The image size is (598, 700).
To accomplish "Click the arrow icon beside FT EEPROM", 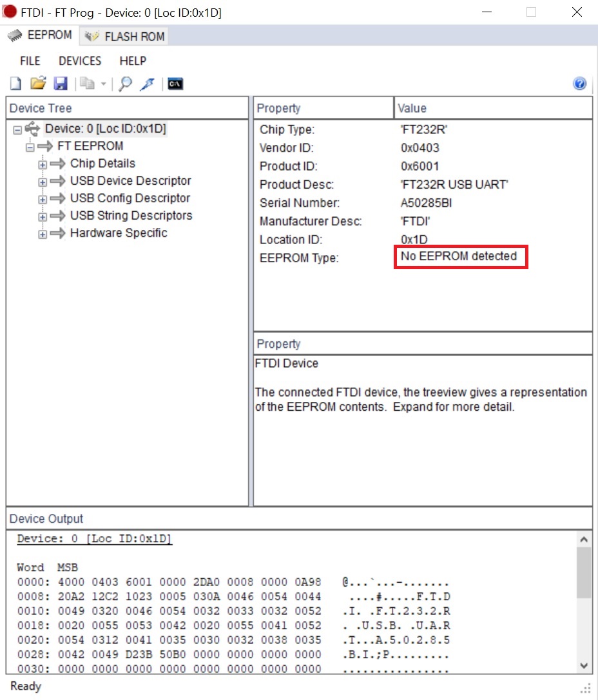I will point(45,146).
